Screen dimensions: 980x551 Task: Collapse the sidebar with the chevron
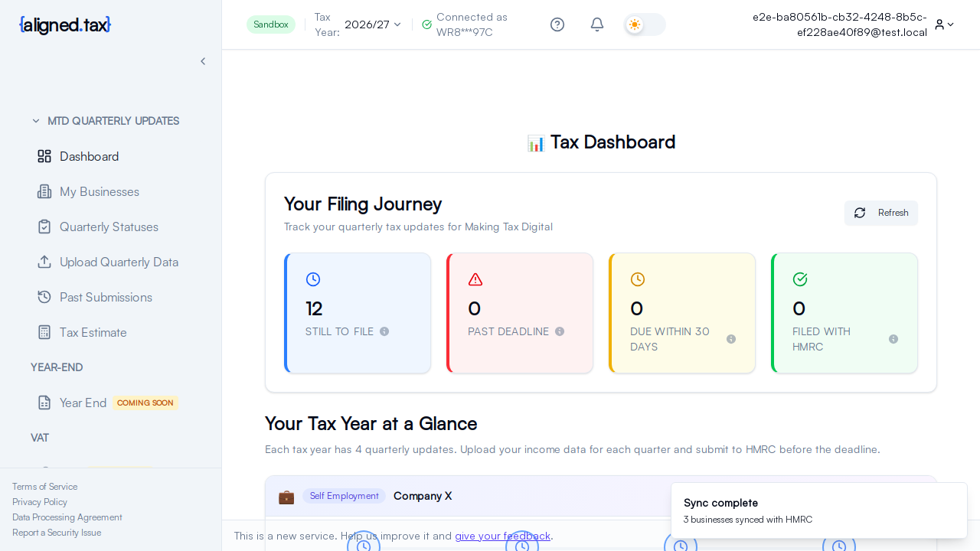click(203, 61)
